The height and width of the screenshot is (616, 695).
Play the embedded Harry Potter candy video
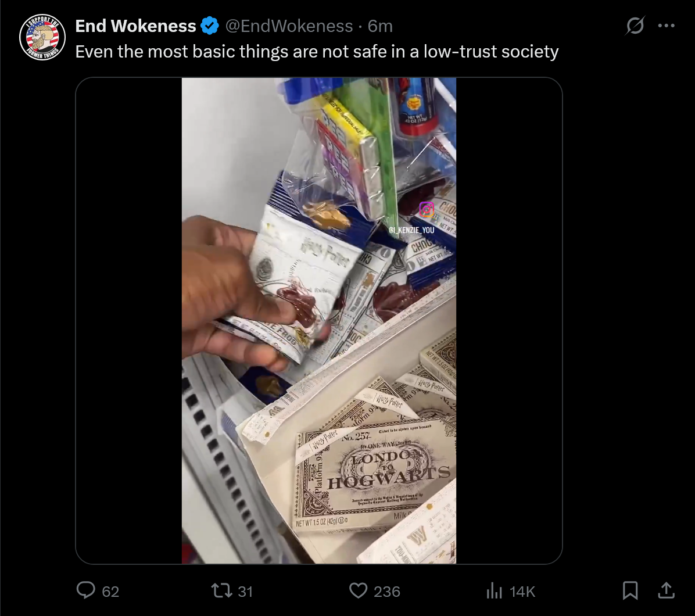point(318,320)
